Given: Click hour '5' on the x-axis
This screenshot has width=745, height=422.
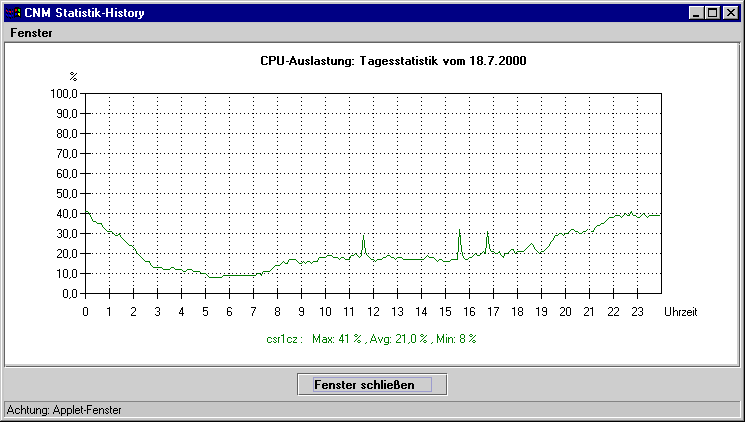Looking at the screenshot, I should [x=205, y=312].
